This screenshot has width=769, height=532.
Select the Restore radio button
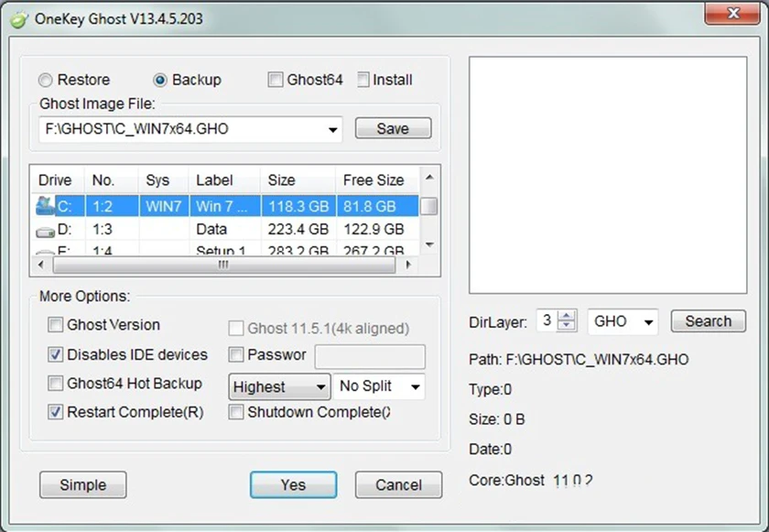click(x=44, y=80)
